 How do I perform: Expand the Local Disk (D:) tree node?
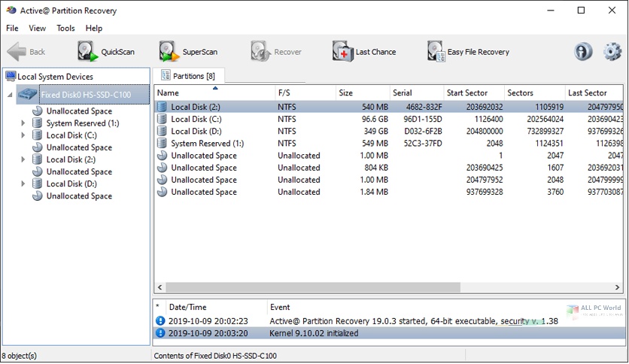pyautogui.click(x=23, y=184)
